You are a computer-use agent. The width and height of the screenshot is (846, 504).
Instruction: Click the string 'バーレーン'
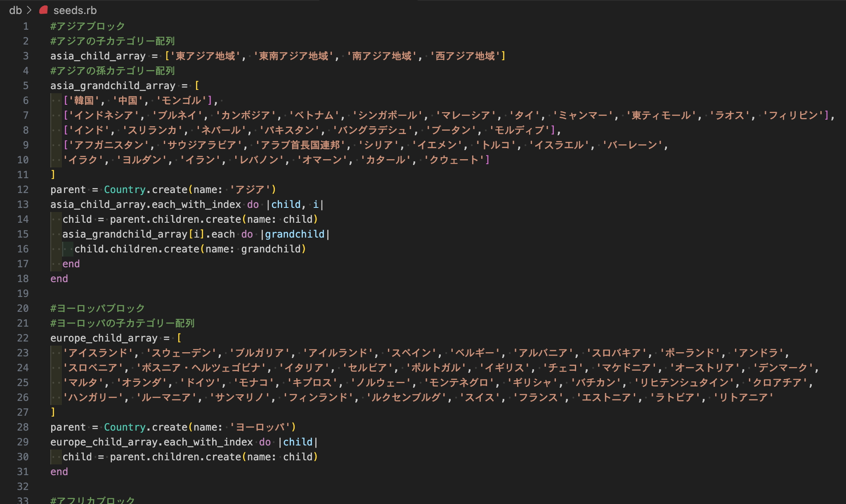633,145
